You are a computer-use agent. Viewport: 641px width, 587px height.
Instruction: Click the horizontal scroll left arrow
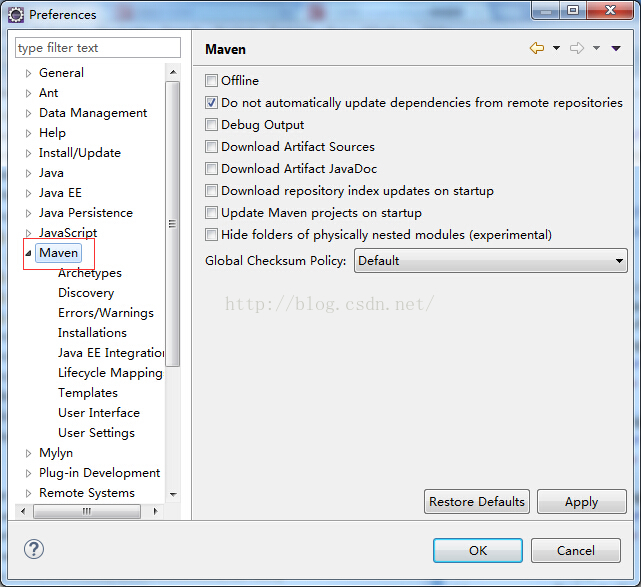(x=23, y=511)
